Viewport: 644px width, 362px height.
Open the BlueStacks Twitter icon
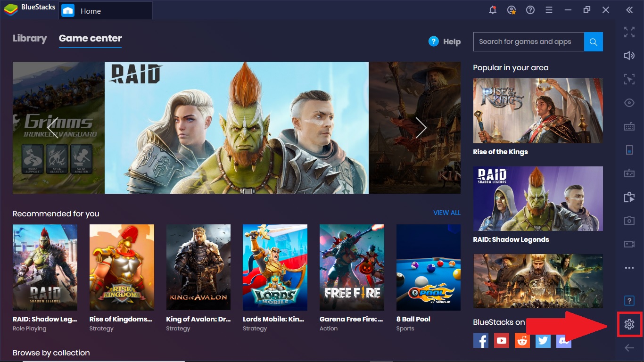[543, 340]
